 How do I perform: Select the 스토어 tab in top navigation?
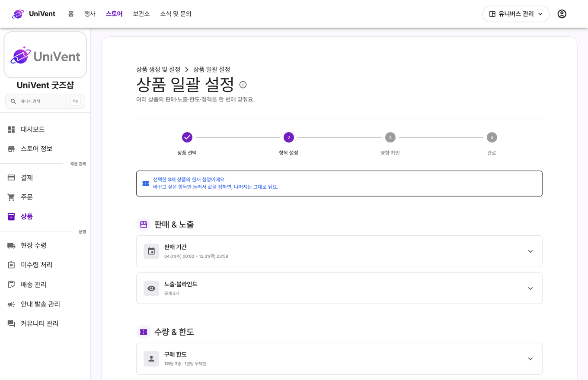[114, 14]
